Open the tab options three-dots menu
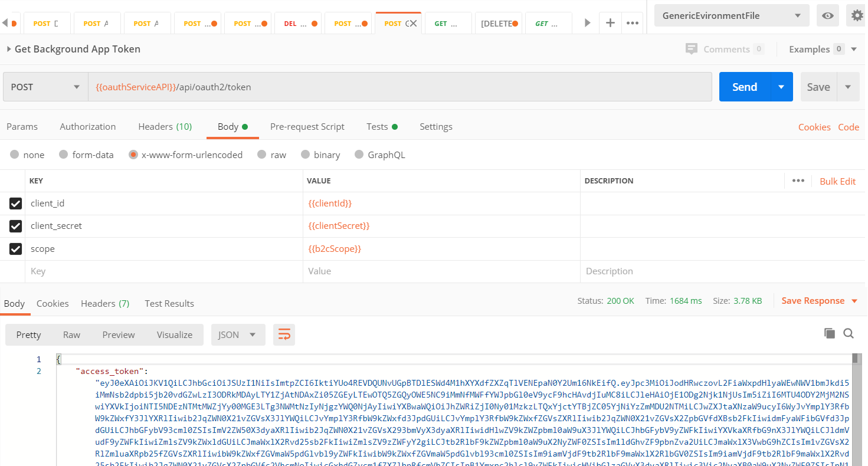Image resolution: width=868 pixels, height=466 pixels. click(x=633, y=23)
